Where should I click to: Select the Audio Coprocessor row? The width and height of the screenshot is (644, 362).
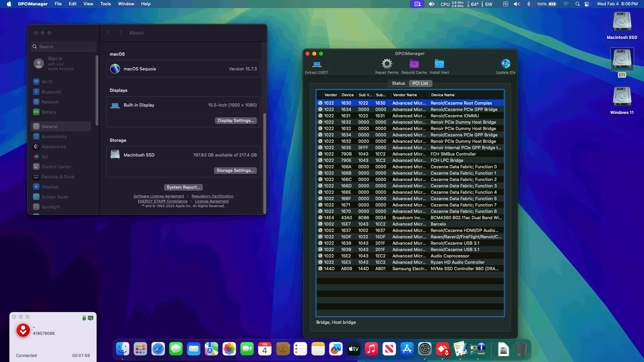click(410, 256)
